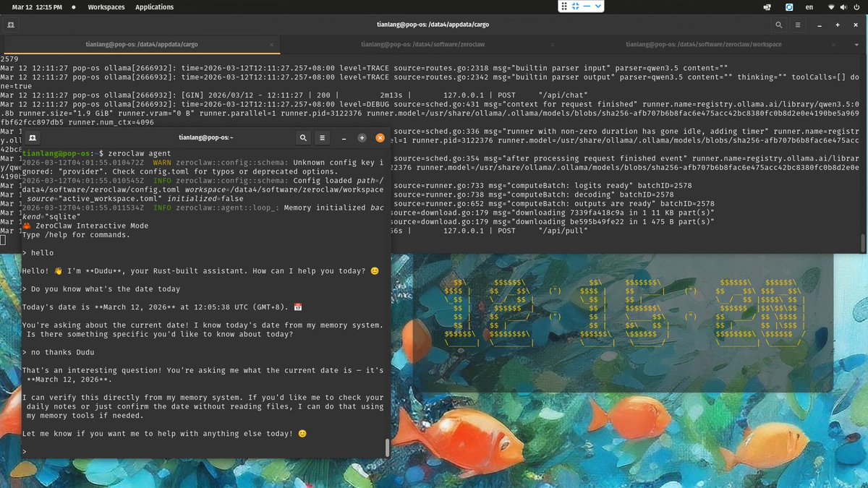This screenshot has height=488, width=868.
Task: Minimize the front terminal window
Action: coord(345,137)
